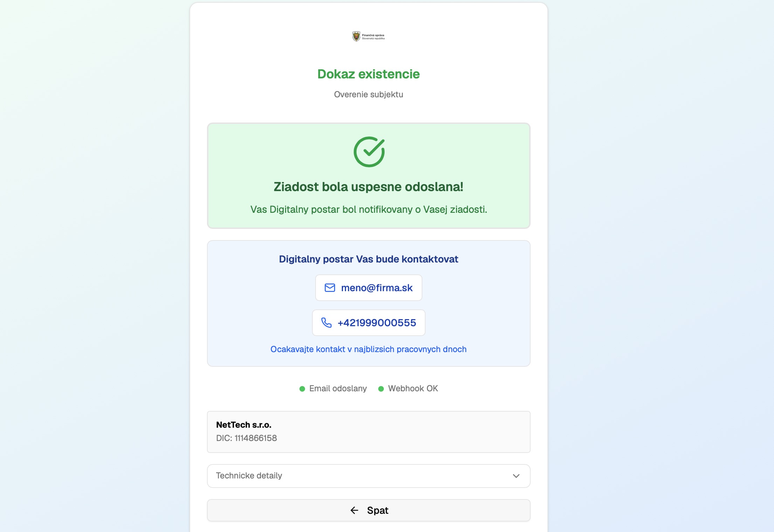Go back with the Spat button
774x532 pixels.
pos(368,510)
